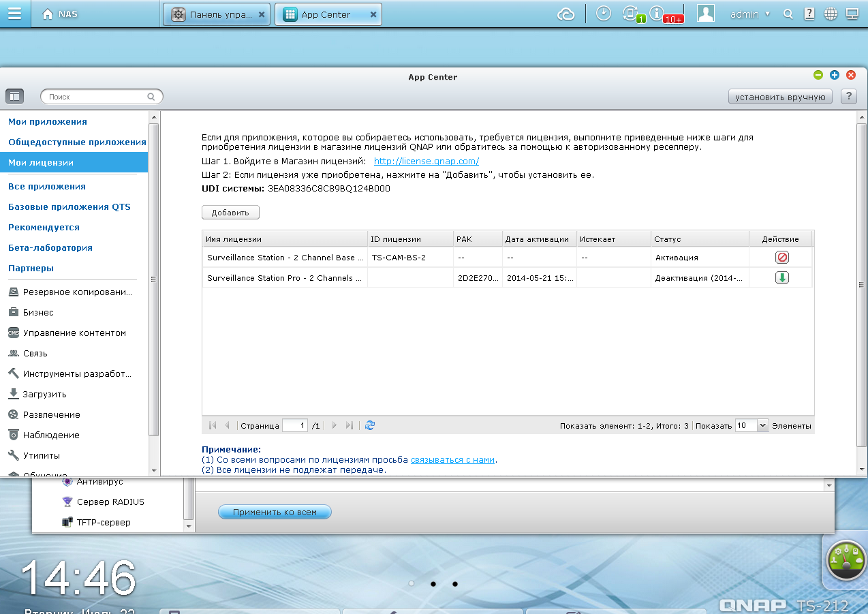
Task: Toggle App Center sidebar view icon
Action: (15, 97)
